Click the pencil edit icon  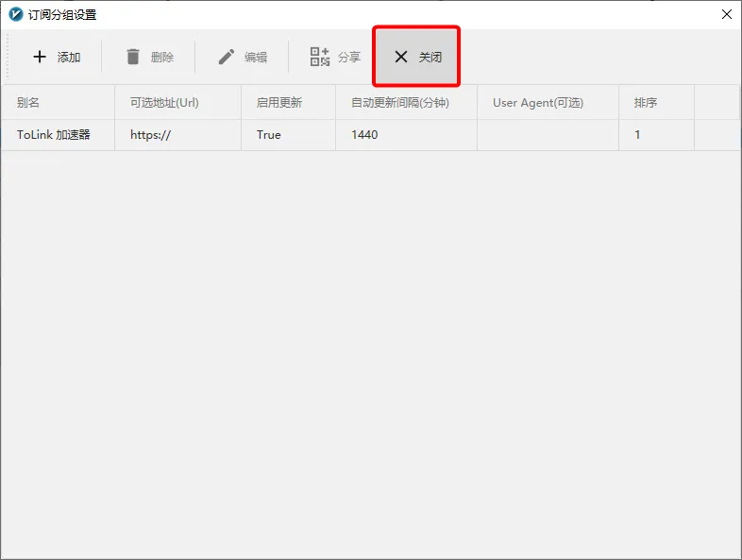227,57
